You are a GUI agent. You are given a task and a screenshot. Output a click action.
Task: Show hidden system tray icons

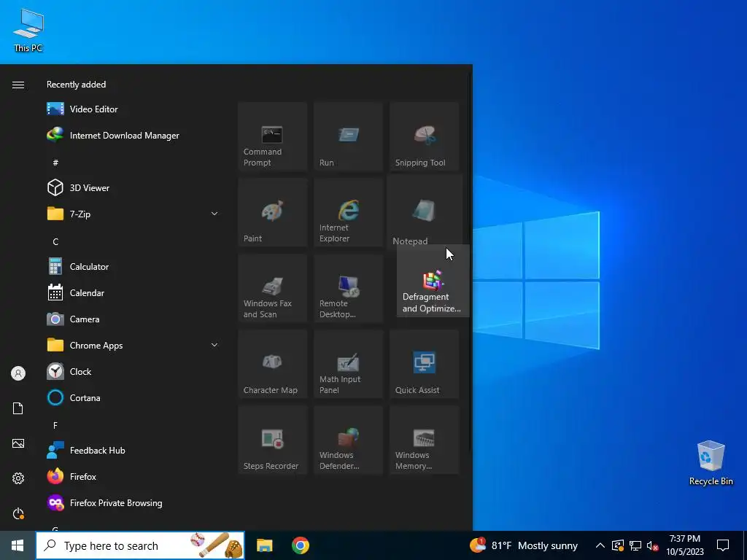pyautogui.click(x=600, y=545)
